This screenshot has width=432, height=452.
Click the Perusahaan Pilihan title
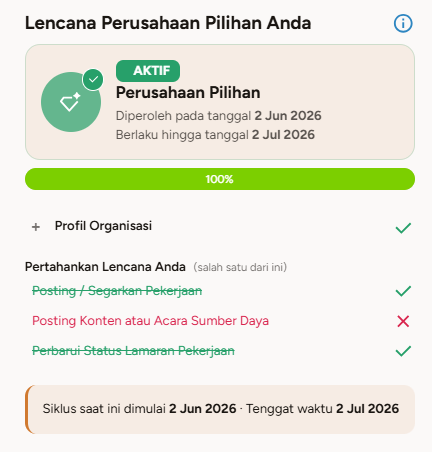(188, 93)
